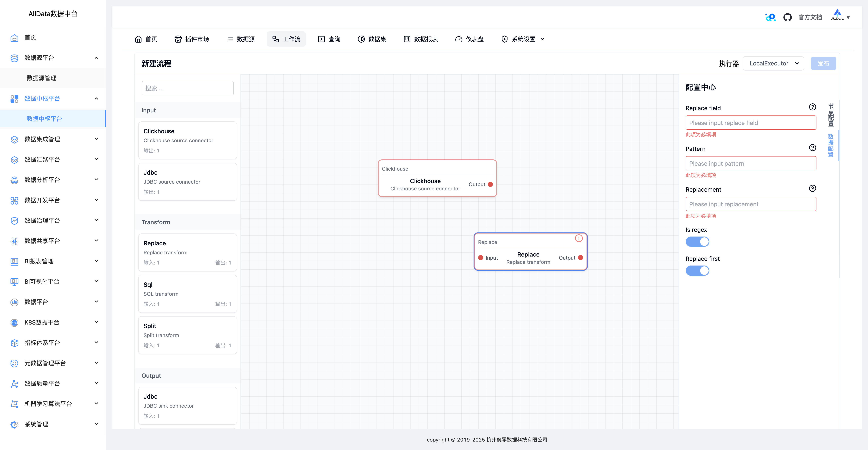Image resolution: width=868 pixels, height=450 pixels.
Task: Expand the 数据开发平台 chevron
Action: (96, 200)
